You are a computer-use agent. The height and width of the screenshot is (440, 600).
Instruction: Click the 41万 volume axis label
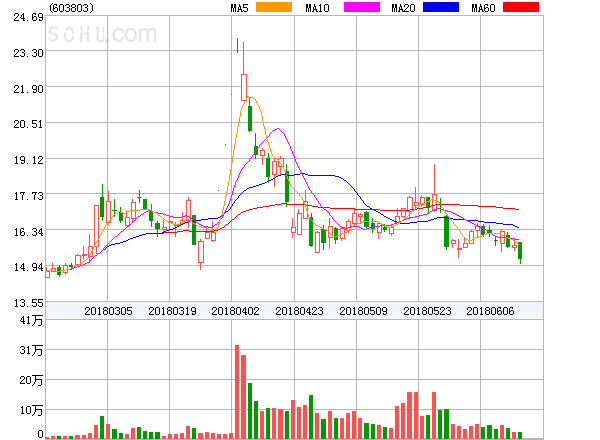point(31,320)
